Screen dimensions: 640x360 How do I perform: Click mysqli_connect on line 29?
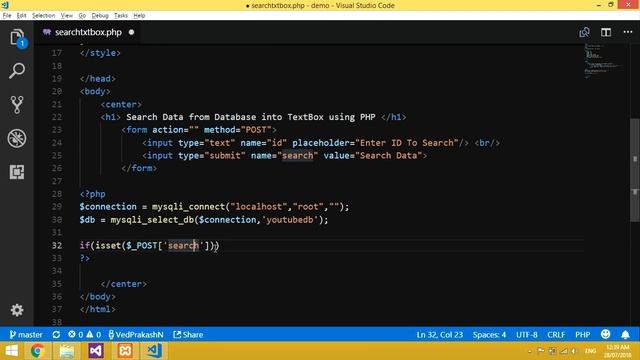click(189, 207)
